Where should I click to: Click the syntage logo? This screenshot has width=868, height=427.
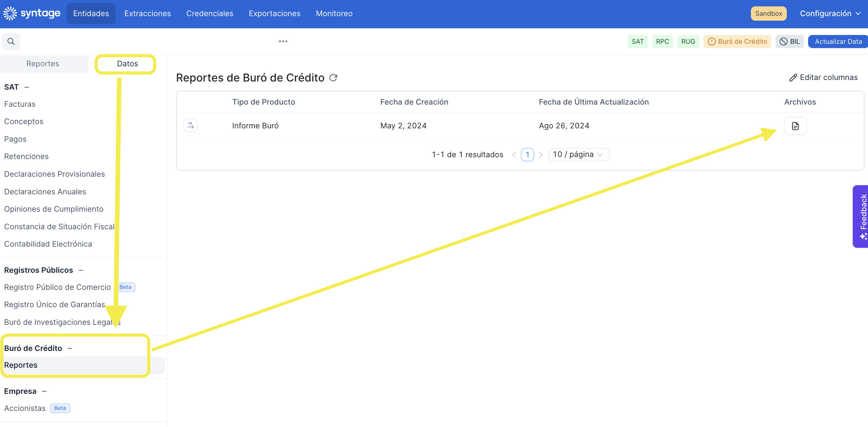(x=32, y=13)
